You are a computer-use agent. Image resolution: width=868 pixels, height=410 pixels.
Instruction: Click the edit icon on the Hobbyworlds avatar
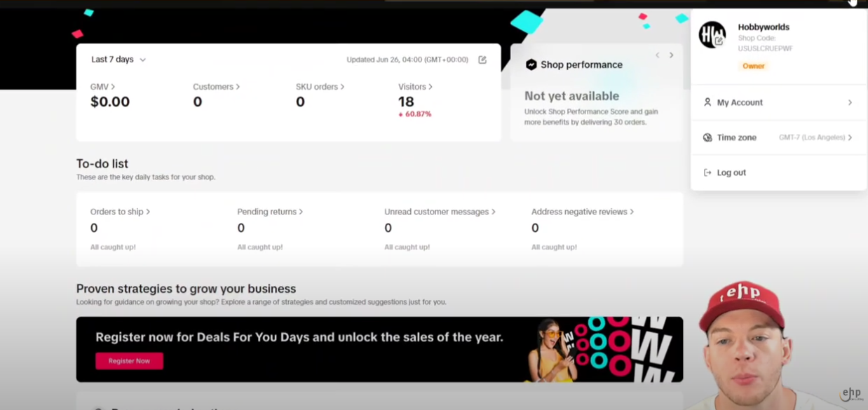point(719,41)
